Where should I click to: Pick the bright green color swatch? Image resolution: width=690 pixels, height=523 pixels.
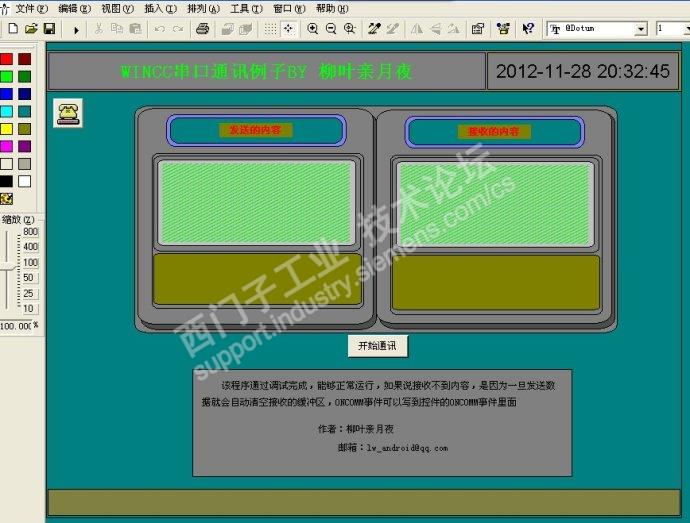(x=6, y=77)
